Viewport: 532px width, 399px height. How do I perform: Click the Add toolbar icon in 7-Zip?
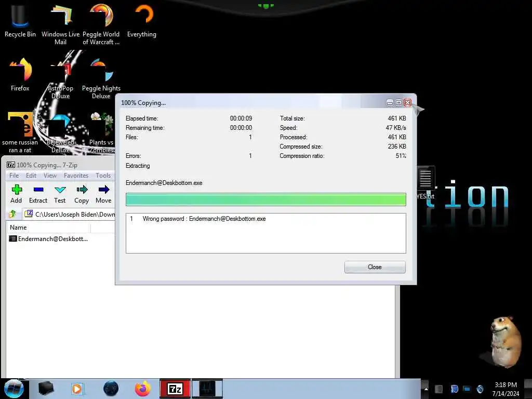pyautogui.click(x=16, y=194)
